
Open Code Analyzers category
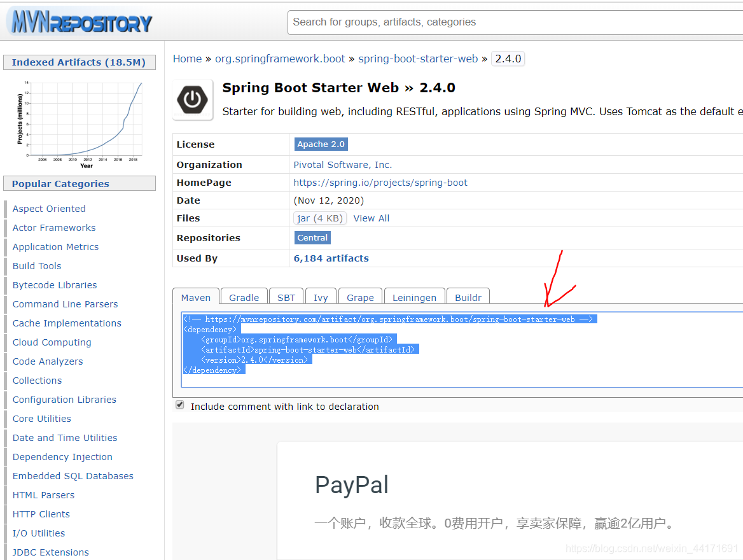[x=47, y=361]
